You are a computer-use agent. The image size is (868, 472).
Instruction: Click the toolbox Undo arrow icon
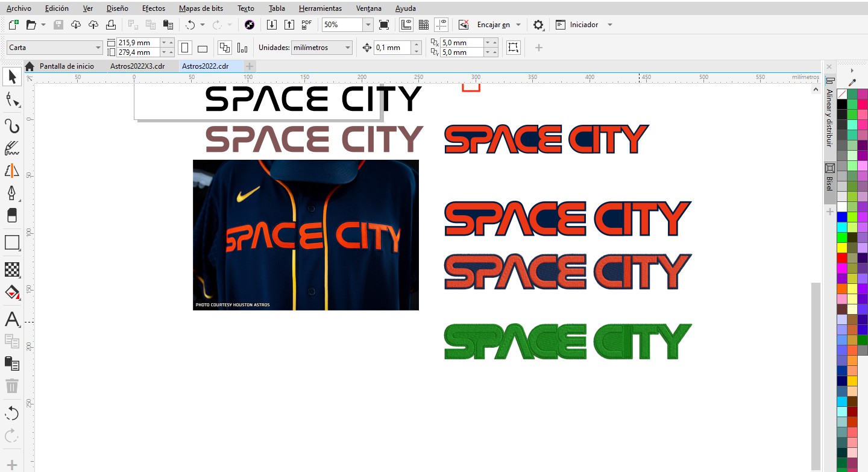pos(12,413)
